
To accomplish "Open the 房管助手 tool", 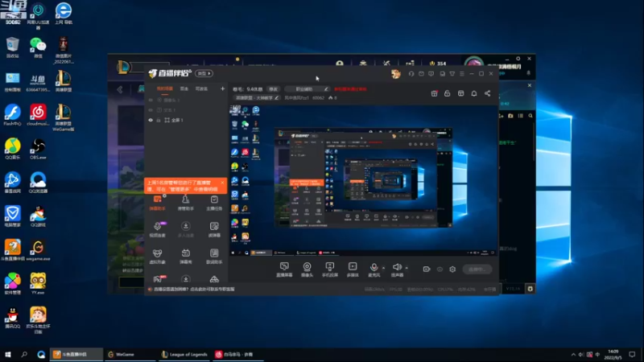I will point(186,203).
